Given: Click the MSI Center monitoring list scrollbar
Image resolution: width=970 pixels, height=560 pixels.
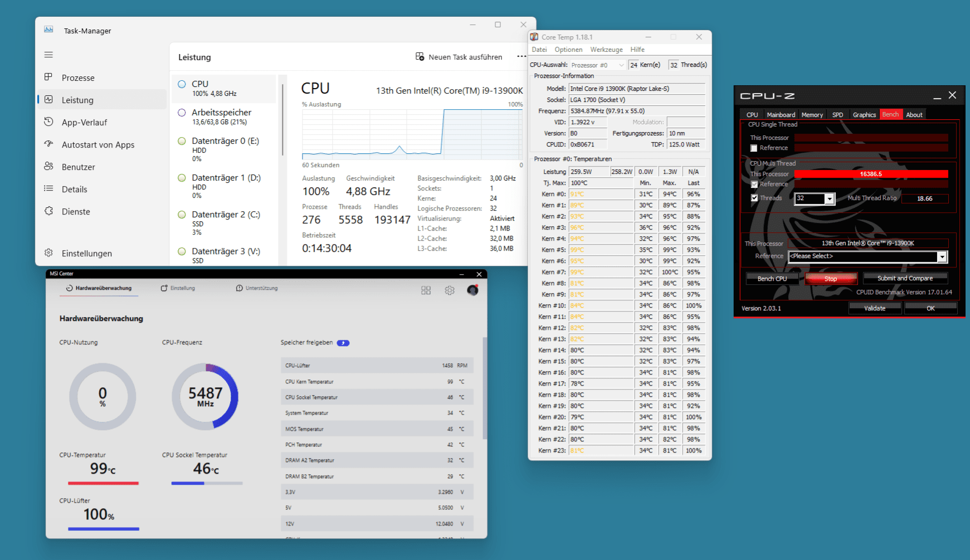Looking at the screenshot, I should [485, 388].
